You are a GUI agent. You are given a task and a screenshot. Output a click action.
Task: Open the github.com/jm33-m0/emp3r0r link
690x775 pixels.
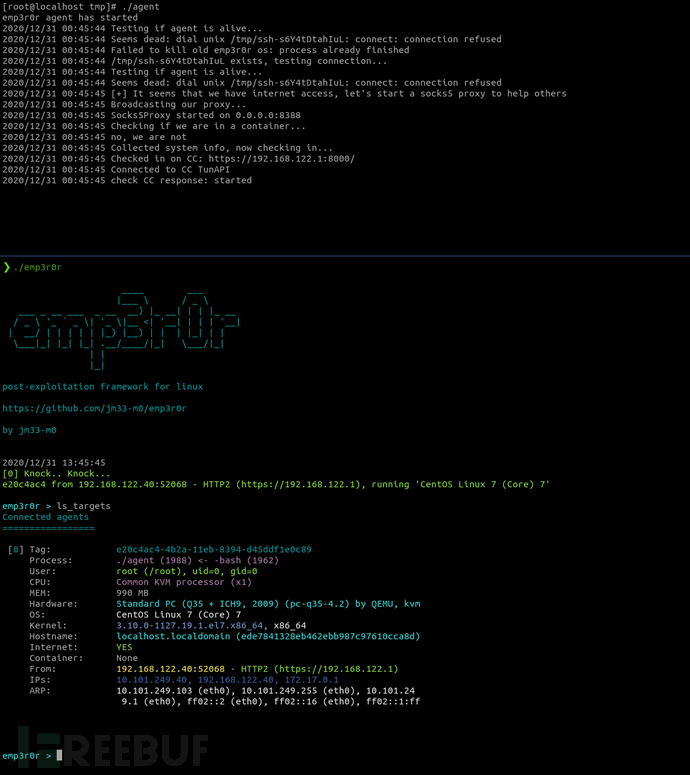click(x=94, y=408)
